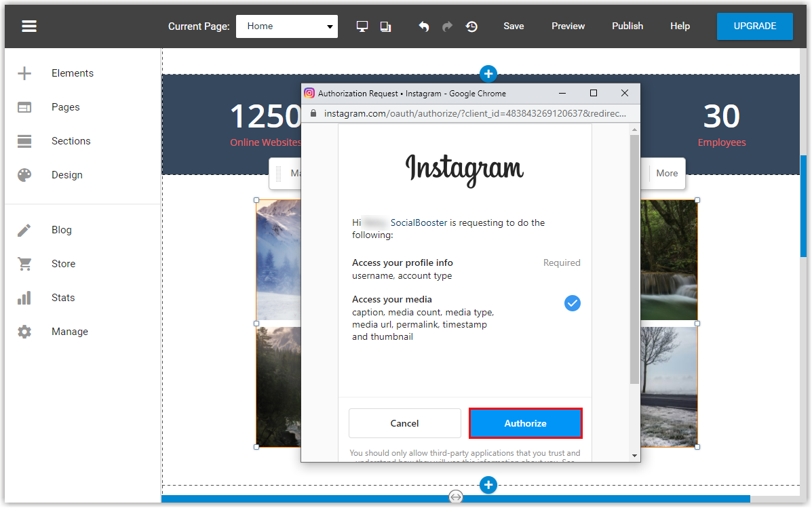
Task: Click the Sections sidebar icon
Action: click(x=24, y=141)
